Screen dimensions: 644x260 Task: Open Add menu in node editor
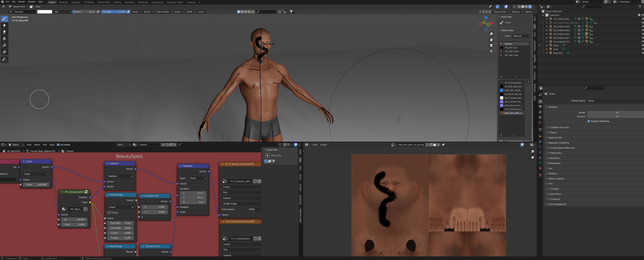pos(45,145)
